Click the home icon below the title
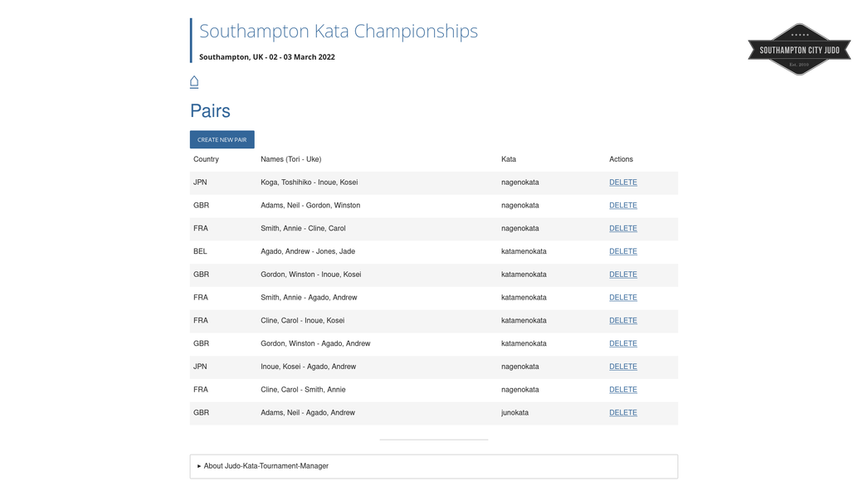 pyautogui.click(x=194, y=82)
